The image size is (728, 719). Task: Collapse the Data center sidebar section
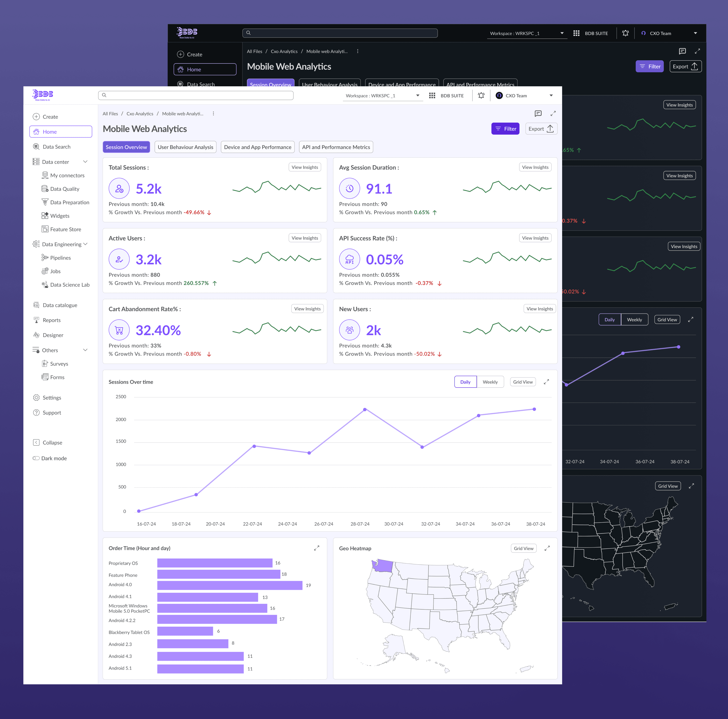(85, 162)
